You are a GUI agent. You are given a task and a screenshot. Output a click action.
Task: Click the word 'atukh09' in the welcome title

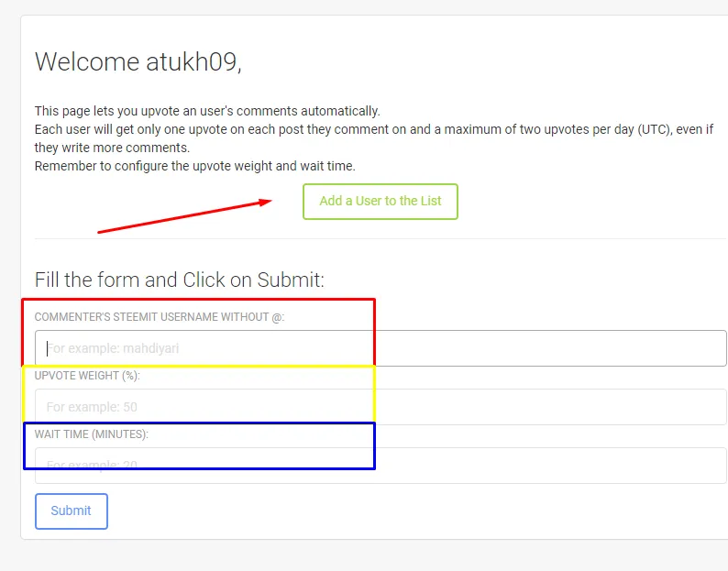(x=193, y=61)
